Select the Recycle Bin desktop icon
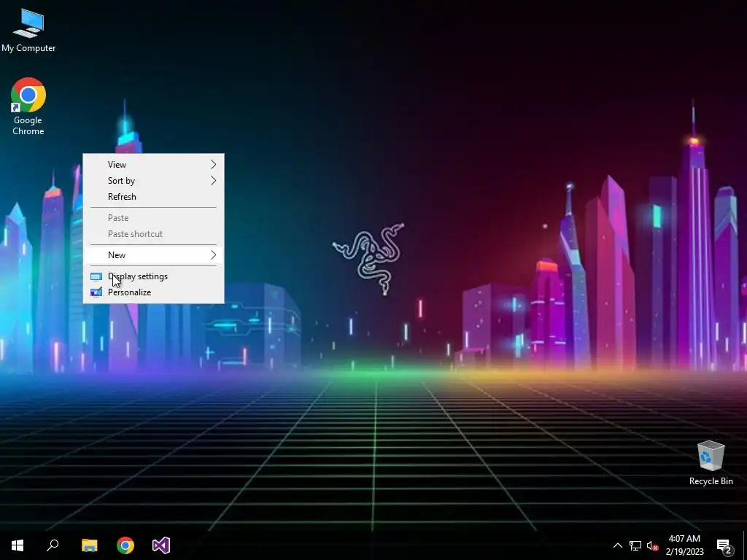The image size is (747, 560). point(711,463)
